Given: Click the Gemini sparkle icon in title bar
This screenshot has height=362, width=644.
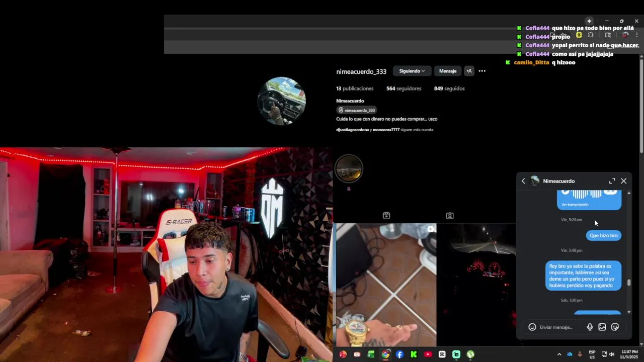Looking at the screenshot, I should click(x=589, y=21).
